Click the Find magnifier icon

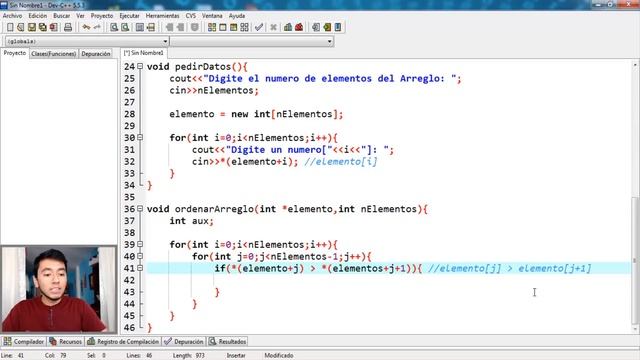114,27
